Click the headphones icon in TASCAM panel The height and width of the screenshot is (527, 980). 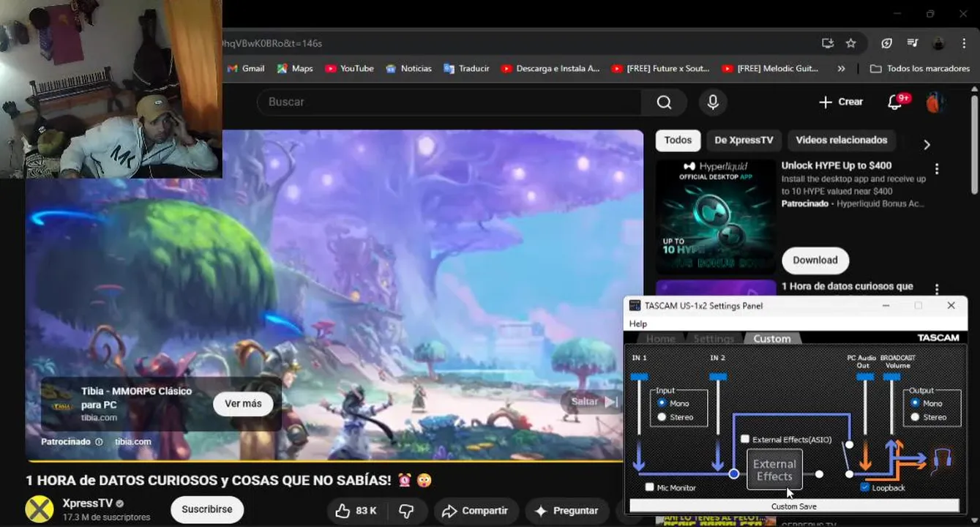[943, 460]
